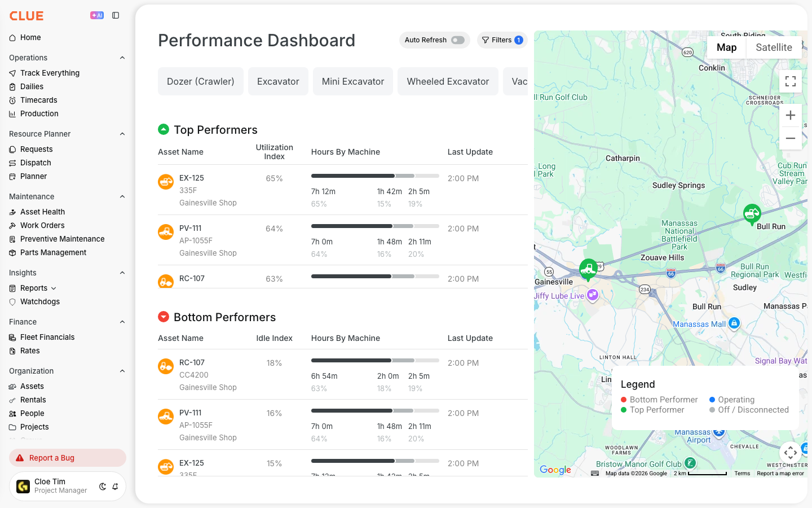Open Track Everything in sidebar
Screen dimensions: 812x508
(50, 73)
